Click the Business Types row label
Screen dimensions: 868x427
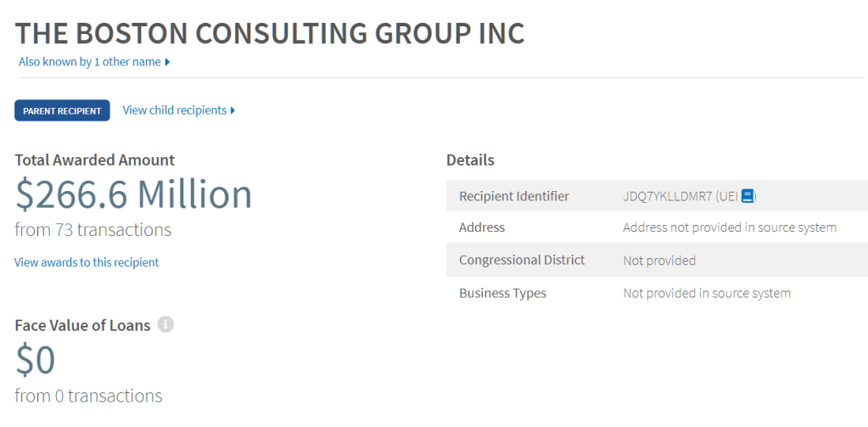502,293
